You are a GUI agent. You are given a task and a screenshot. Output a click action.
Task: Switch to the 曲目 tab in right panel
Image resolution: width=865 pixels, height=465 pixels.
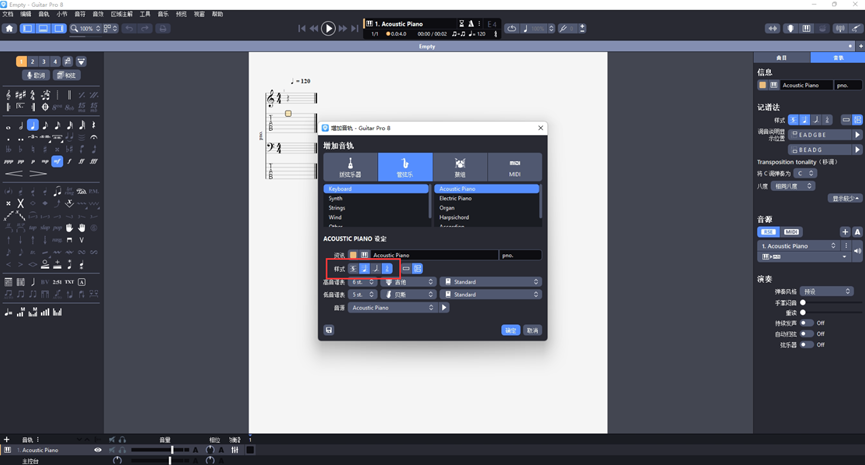tap(782, 58)
